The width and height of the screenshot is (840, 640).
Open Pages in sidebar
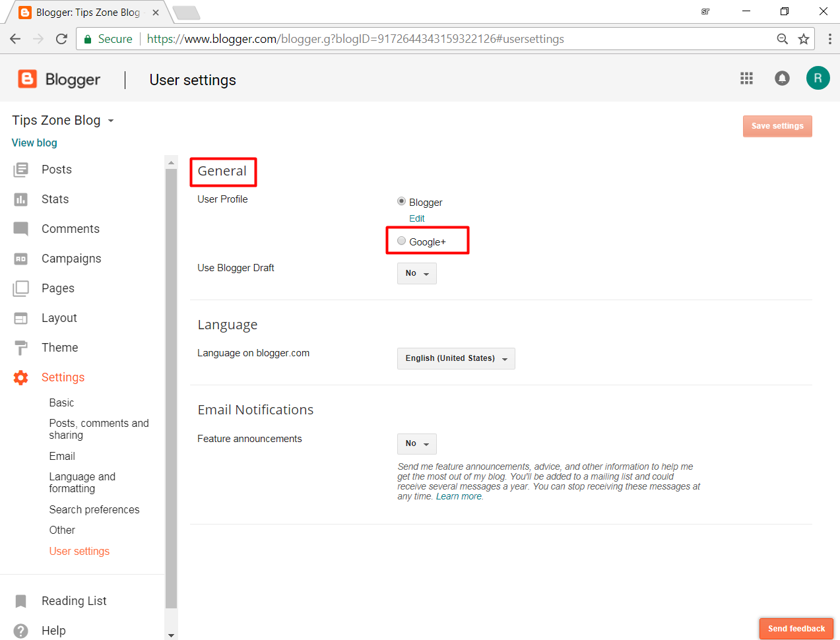pyautogui.click(x=58, y=288)
